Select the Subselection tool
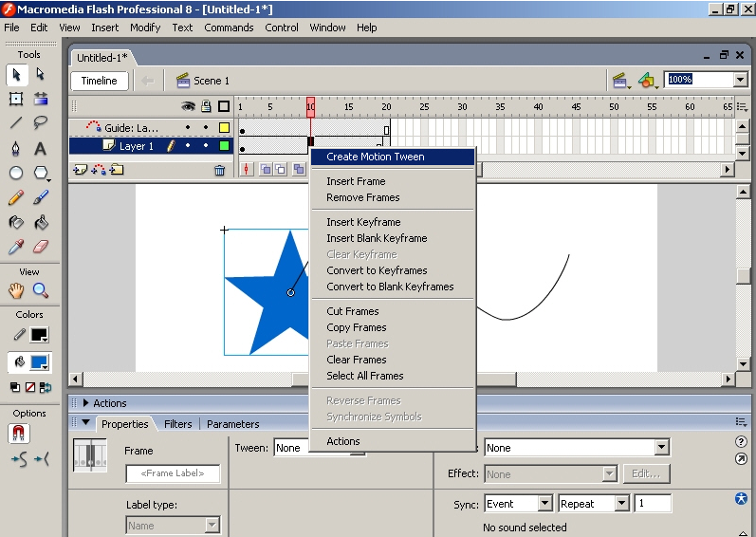 [x=41, y=74]
